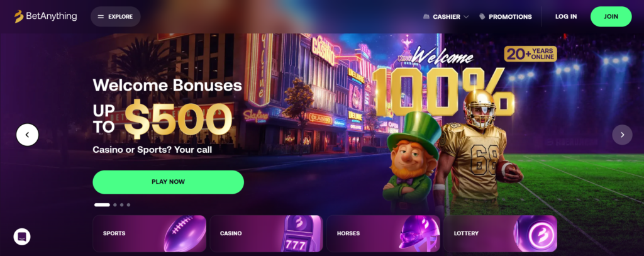This screenshot has width=644, height=256.
Task: Click the football icon on Sports tile
Action: pos(185,234)
